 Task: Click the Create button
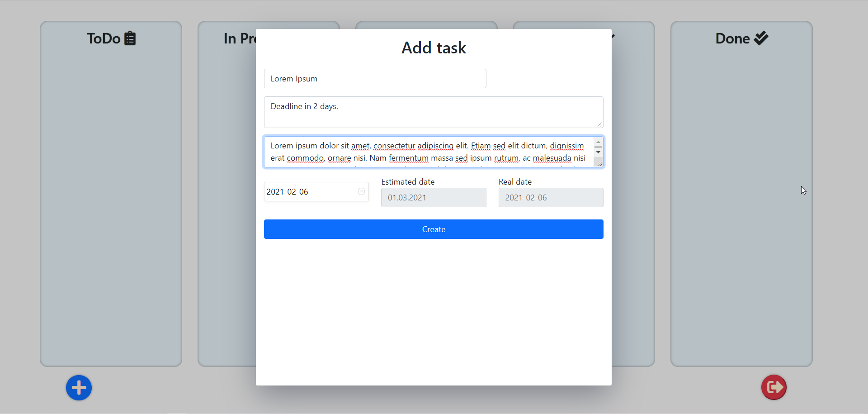tap(434, 229)
